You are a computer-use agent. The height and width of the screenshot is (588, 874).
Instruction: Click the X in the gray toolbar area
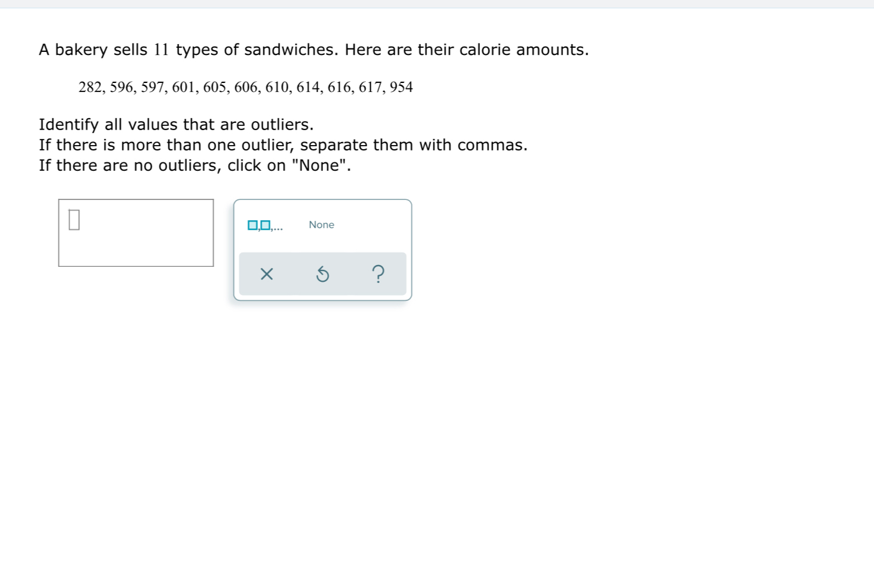(266, 274)
